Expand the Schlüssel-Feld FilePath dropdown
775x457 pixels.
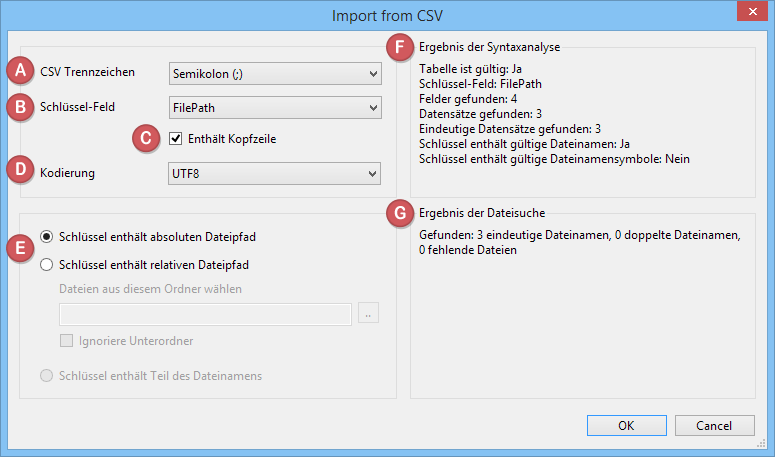(x=274, y=106)
